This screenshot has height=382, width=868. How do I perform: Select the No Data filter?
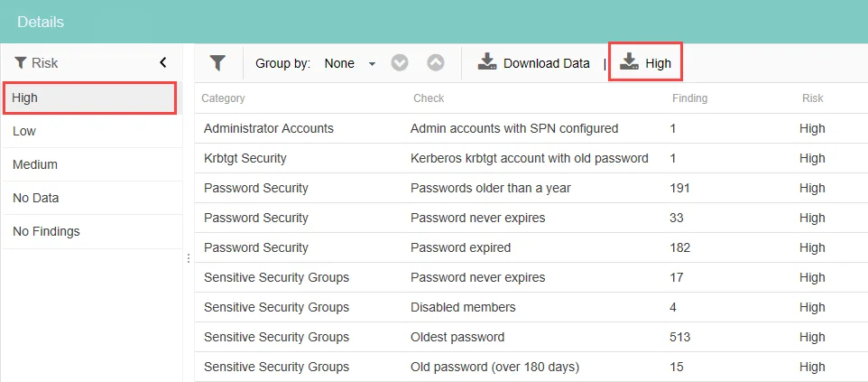click(92, 198)
